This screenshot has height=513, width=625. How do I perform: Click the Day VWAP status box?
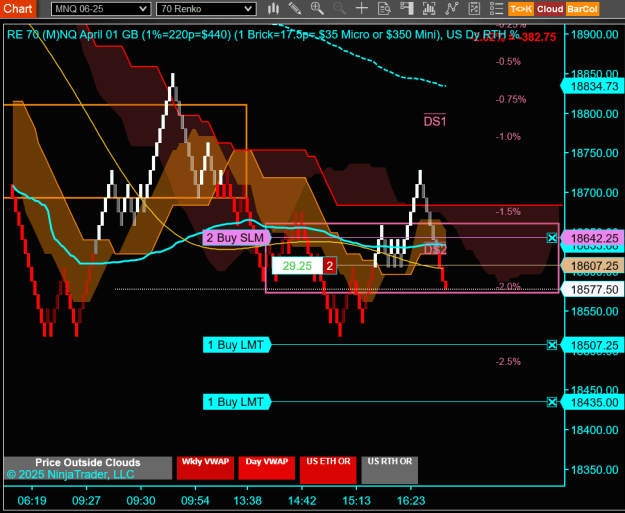tap(267, 468)
